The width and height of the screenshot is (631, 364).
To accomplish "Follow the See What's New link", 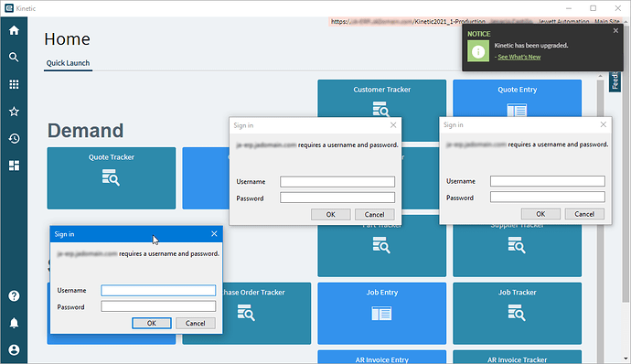I will [x=519, y=57].
